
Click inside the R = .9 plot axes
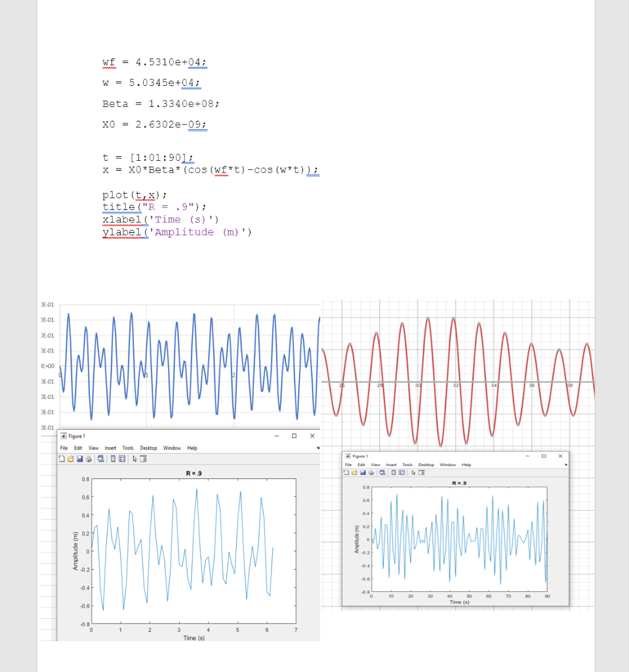[193, 551]
